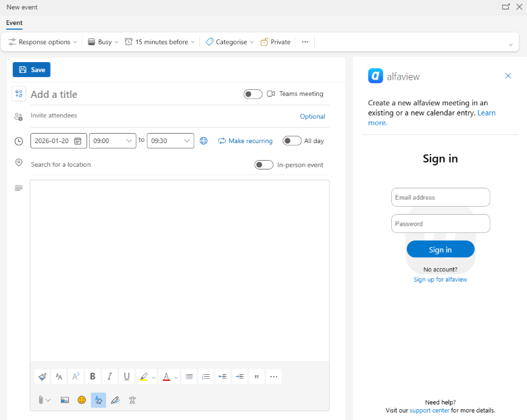Viewport: 527px width, 420px height.
Task: Click the Format painter icon
Action: point(43,377)
